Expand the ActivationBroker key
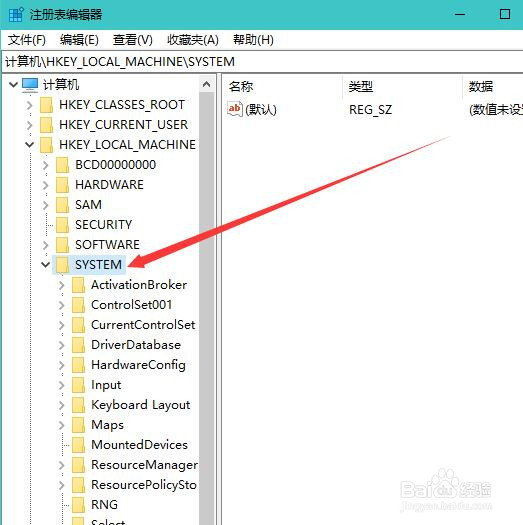523x525 pixels. click(x=62, y=285)
